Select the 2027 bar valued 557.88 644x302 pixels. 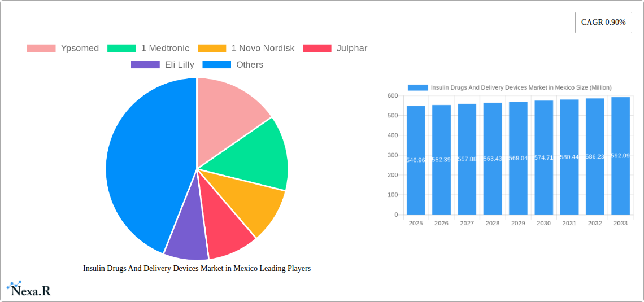(x=467, y=159)
